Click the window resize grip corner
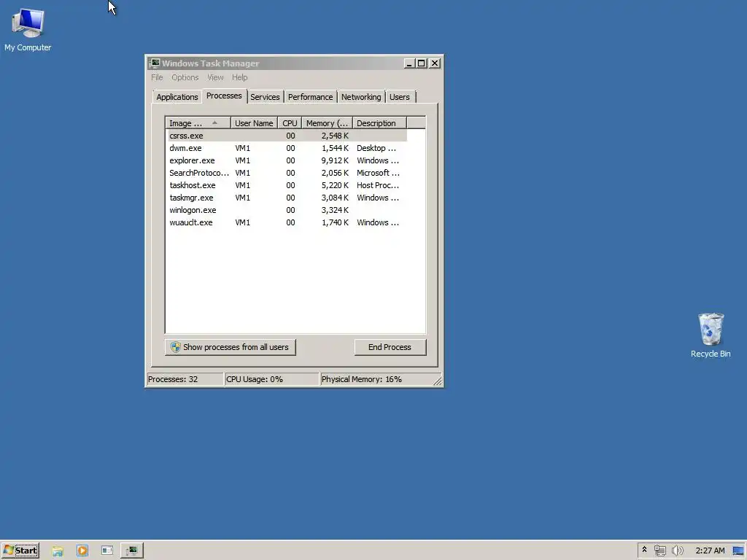Viewport: 747px width, 560px height. pyautogui.click(x=438, y=381)
